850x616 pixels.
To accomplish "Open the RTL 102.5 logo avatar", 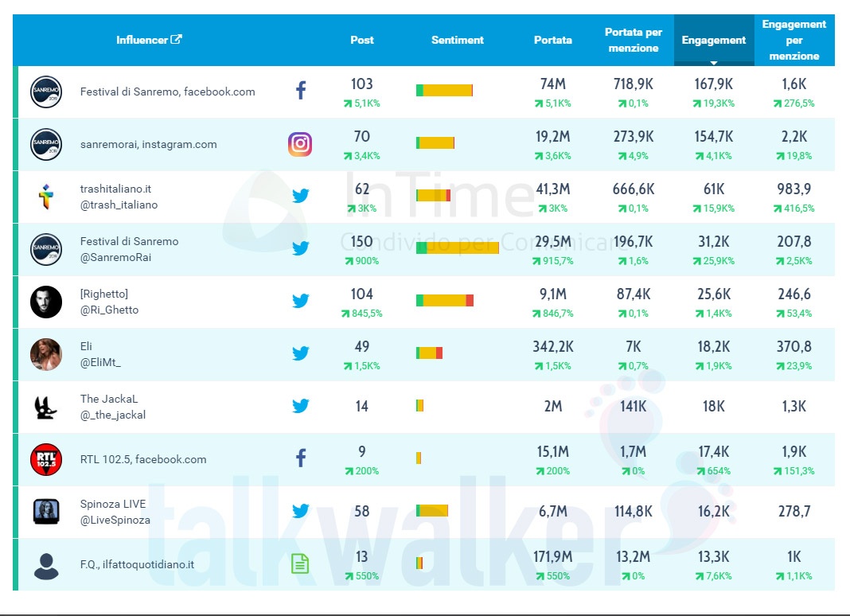I will tap(46, 459).
